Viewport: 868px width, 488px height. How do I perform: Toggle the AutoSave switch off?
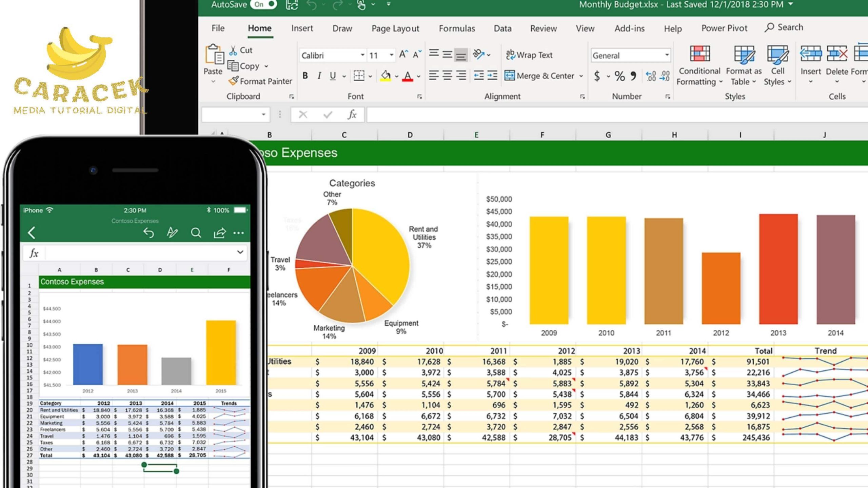click(264, 4)
